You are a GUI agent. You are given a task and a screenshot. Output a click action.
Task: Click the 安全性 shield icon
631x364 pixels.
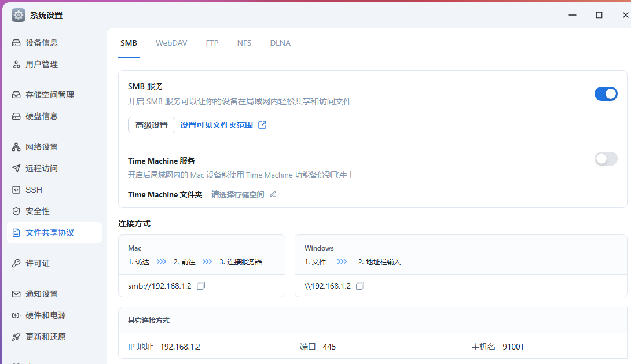pyautogui.click(x=16, y=211)
